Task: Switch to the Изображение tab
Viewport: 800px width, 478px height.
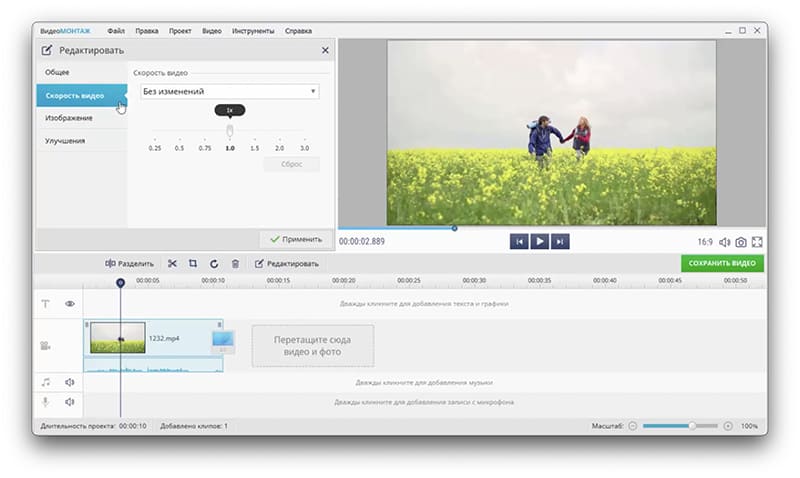Action: pyautogui.click(x=70, y=118)
